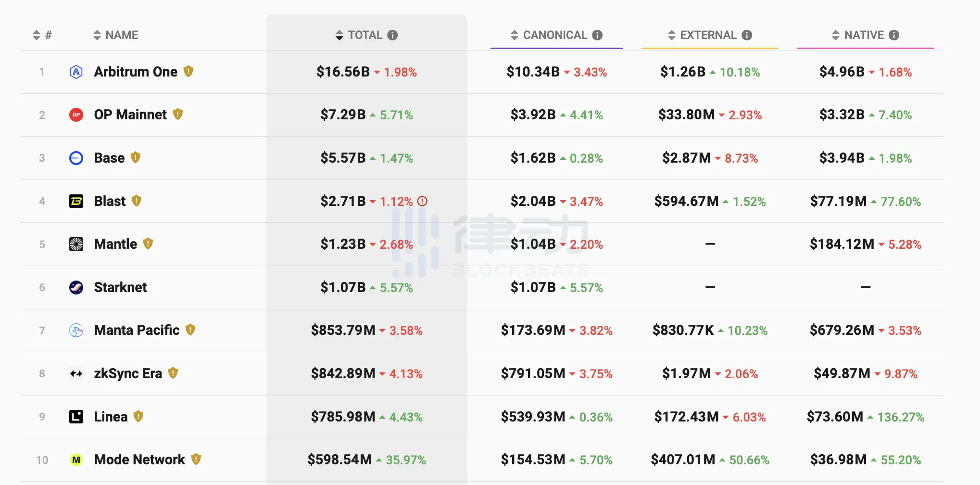Click zkSync Era native value $49.87M
The image size is (980, 485).
842,373
